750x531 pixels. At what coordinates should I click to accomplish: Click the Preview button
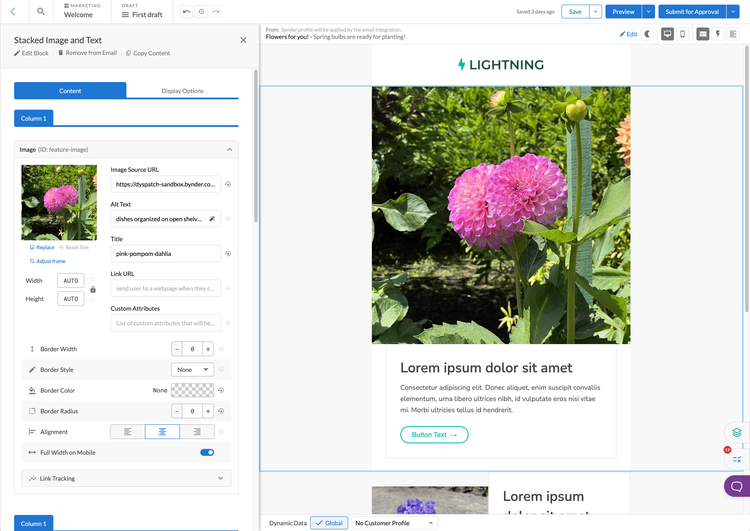click(624, 11)
